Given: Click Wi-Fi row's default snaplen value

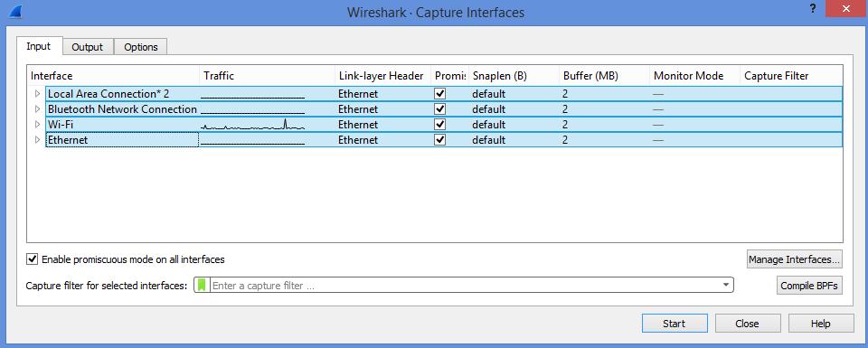Looking at the screenshot, I should click(x=489, y=125).
